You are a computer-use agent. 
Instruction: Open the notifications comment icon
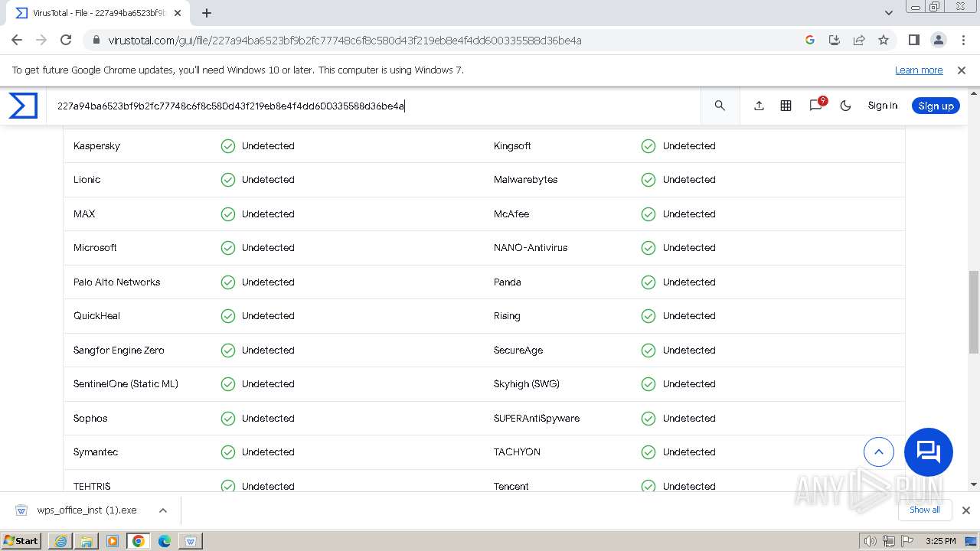[x=816, y=105]
